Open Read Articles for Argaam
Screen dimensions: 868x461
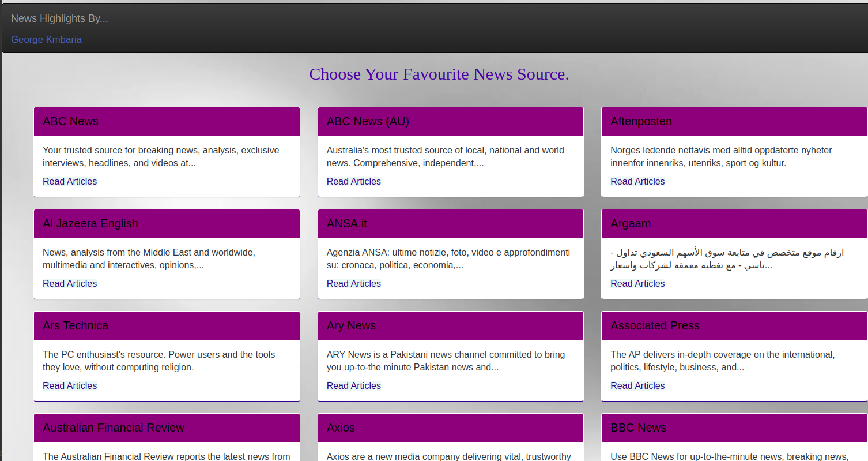tap(637, 283)
